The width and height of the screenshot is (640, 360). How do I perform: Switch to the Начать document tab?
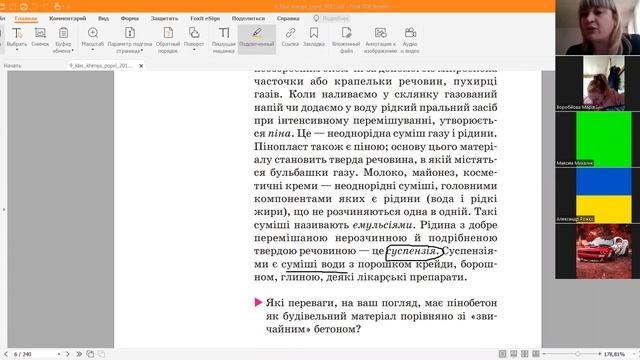pos(13,66)
